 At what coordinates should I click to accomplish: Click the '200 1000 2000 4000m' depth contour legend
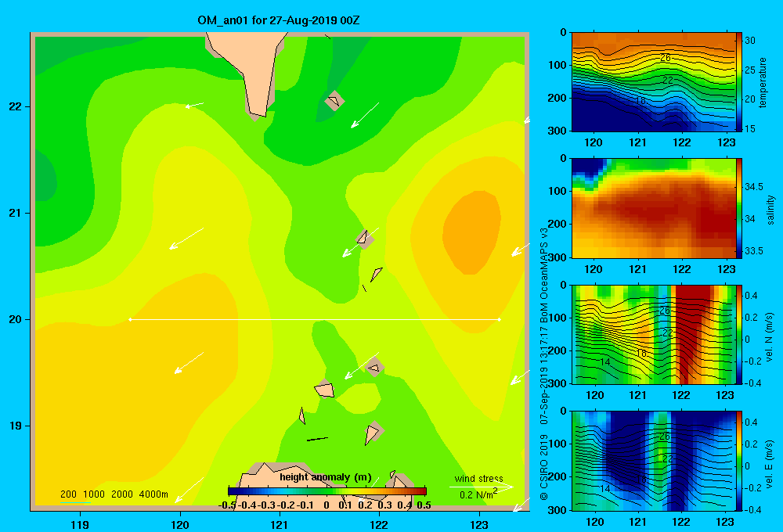(x=114, y=494)
